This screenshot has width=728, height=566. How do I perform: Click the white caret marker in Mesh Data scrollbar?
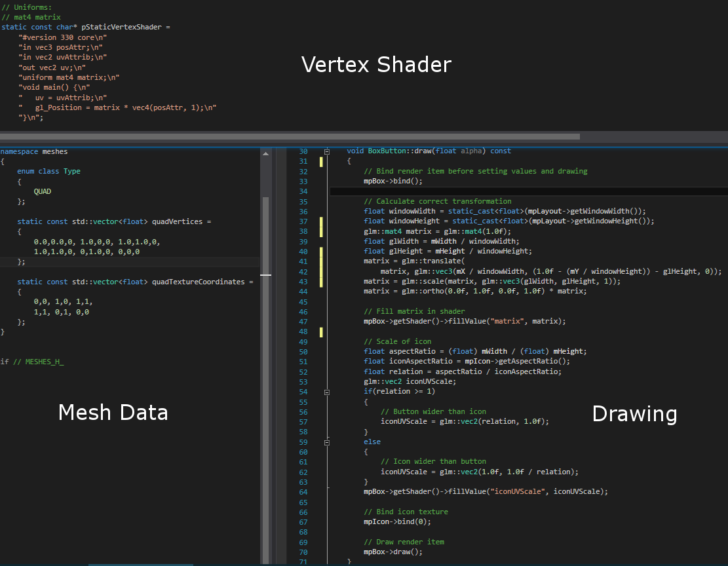(x=265, y=275)
